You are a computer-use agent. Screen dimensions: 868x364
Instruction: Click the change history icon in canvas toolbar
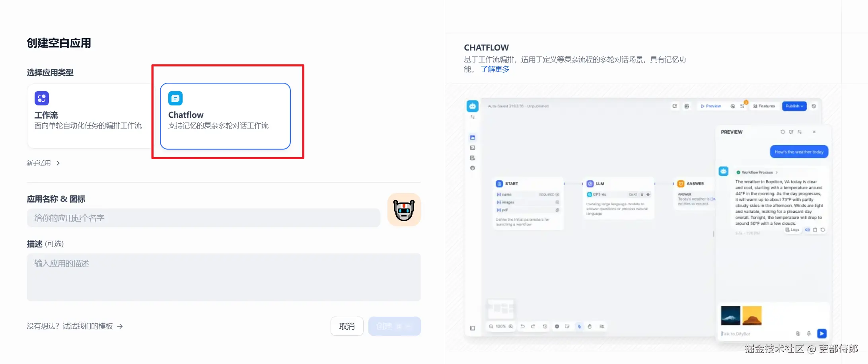click(545, 326)
